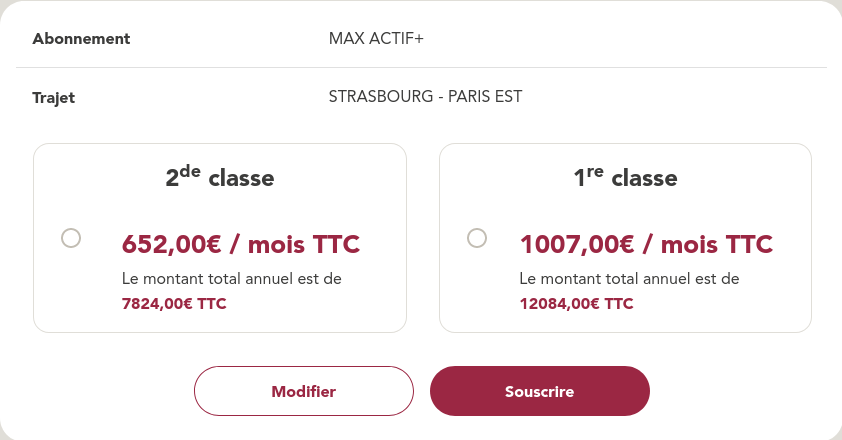Select the 1re classe radio button

tap(477, 238)
